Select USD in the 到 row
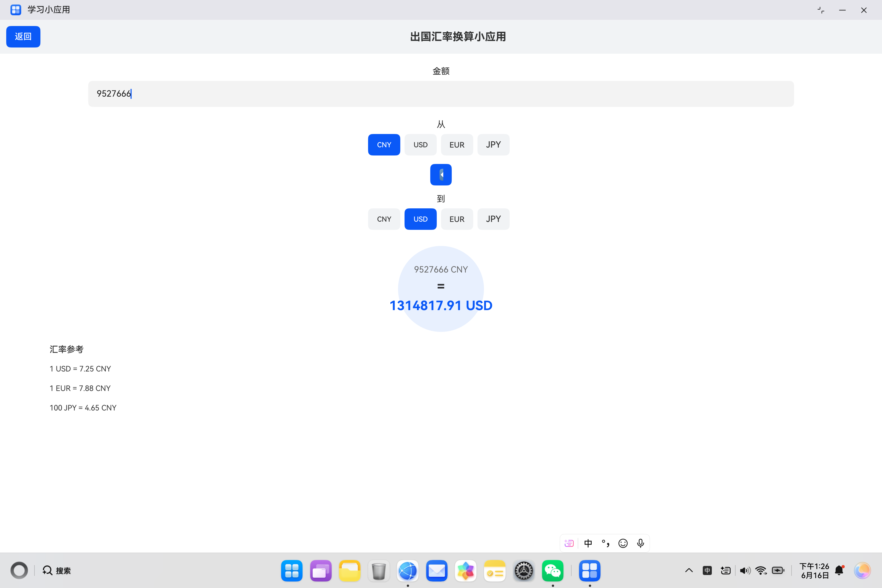Viewport: 882px width, 588px height. tap(420, 219)
